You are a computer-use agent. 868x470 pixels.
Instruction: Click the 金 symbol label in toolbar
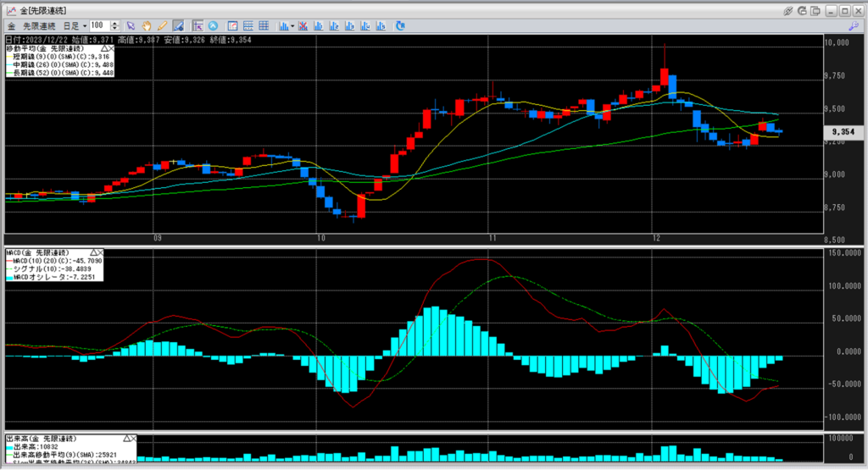pos(10,25)
